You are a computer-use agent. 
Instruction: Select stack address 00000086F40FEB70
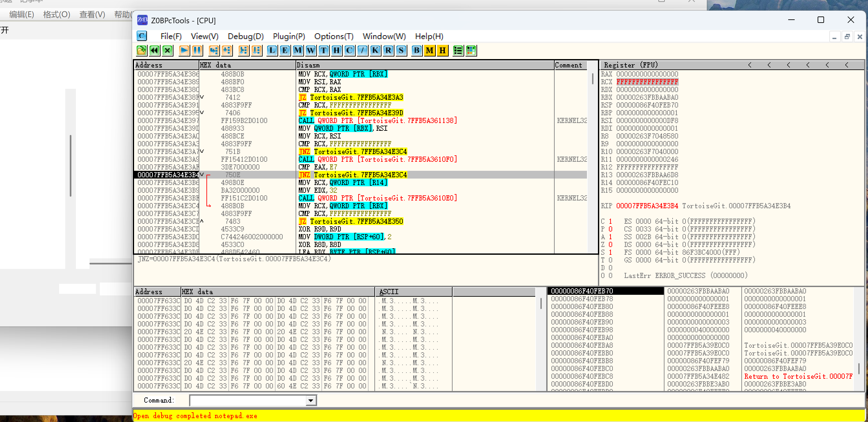tap(605, 291)
